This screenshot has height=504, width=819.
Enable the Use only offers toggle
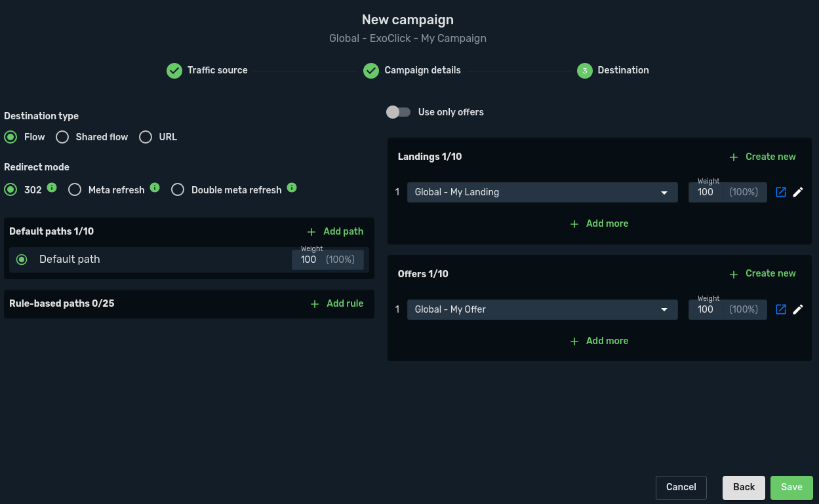tap(398, 112)
